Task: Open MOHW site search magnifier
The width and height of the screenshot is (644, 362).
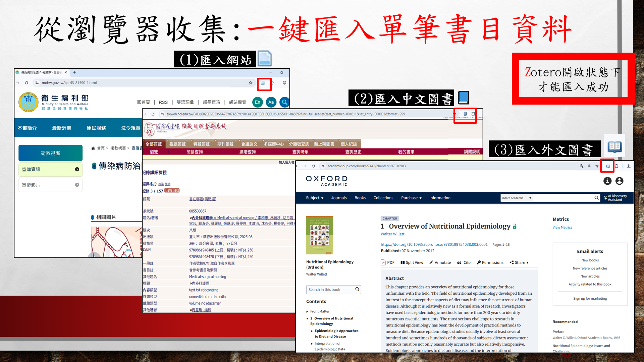Action: pyautogui.click(x=284, y=102)
